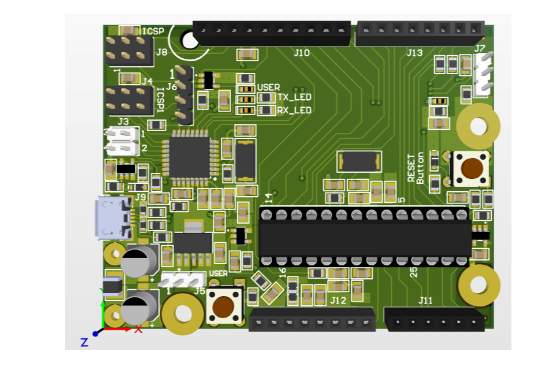Click the pin 14 label above the DIP chip
546x390 pixels.
pyautogui.click(x=268, y=198)
